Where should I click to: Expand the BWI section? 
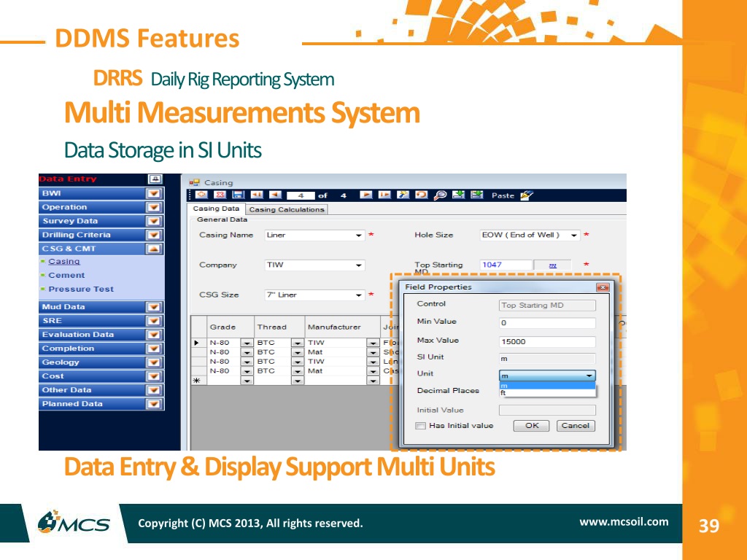(153, 193)
